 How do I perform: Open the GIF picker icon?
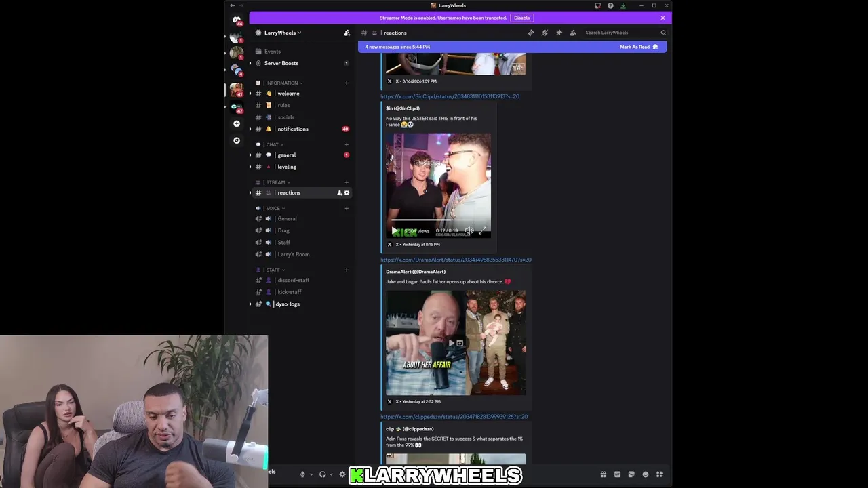coord(617,474)
